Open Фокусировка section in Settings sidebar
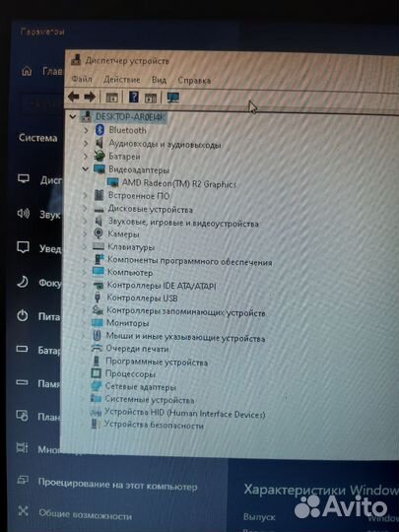The width and height of the screenshot is (399, 532). click(x=39, y=283)
